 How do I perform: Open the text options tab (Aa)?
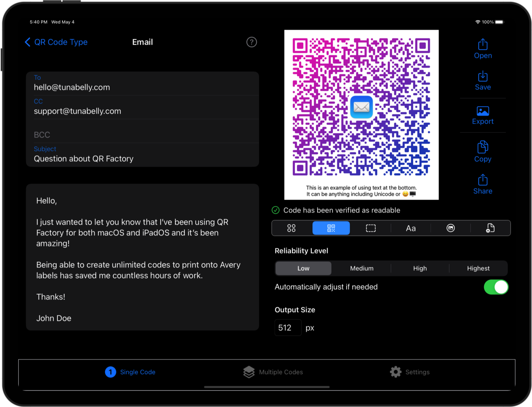click(x=410, y=228)
